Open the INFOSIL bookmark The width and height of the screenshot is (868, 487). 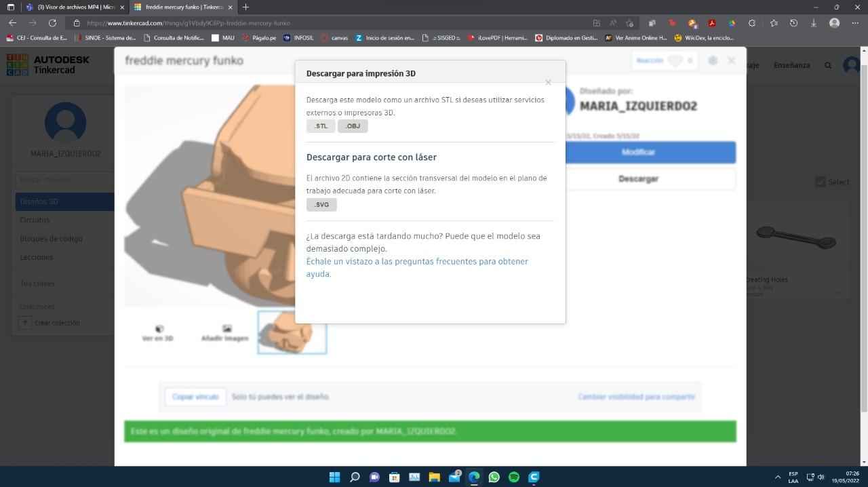point(298,38)
